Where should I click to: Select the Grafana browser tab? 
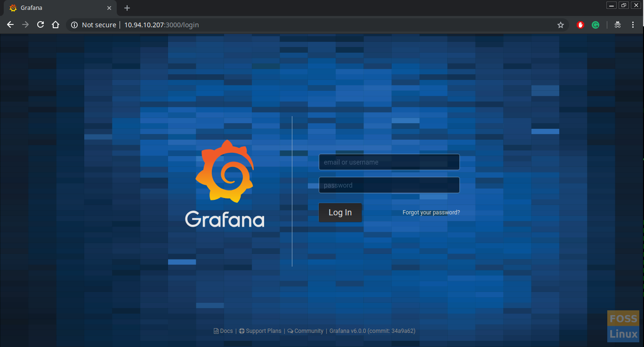coord(61,8)
